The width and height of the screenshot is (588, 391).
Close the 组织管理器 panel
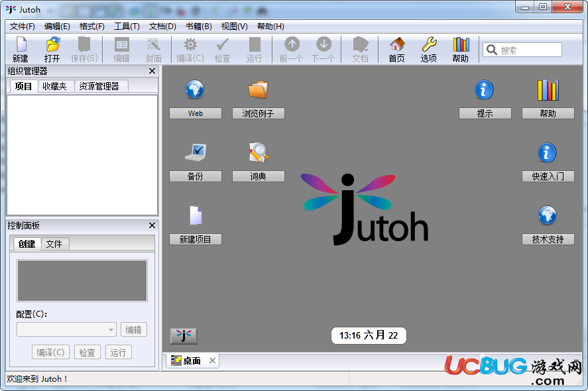coord(152,71)
